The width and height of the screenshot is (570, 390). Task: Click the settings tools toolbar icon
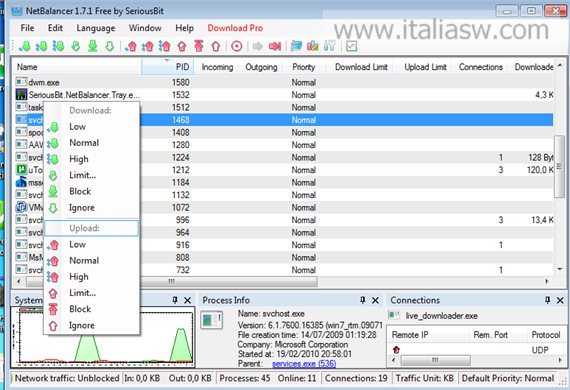tap(329, 46)
